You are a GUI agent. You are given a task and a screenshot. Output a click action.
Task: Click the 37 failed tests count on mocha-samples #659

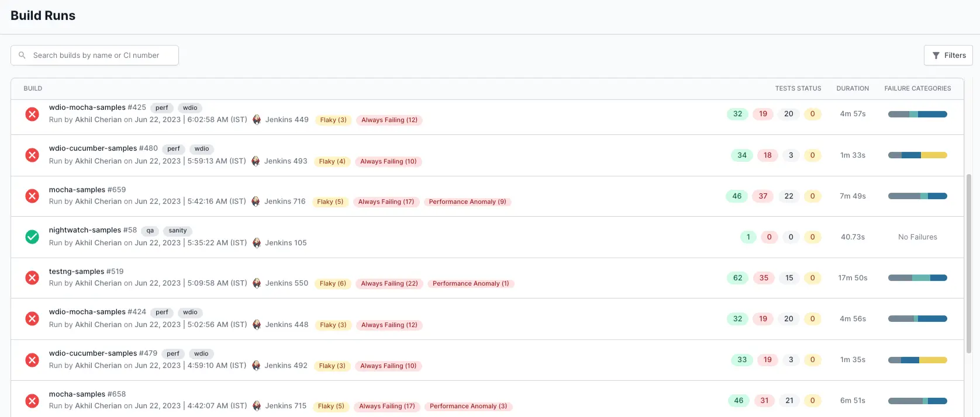[763, 196]
